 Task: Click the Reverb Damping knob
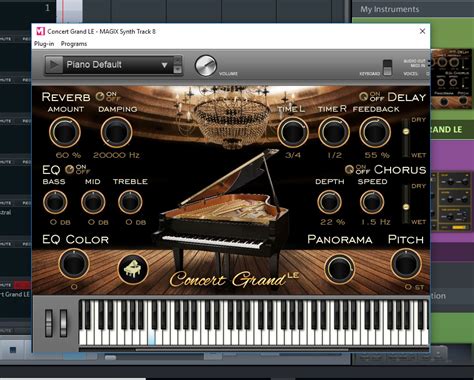pyautogui.click(x=116, y=132)
